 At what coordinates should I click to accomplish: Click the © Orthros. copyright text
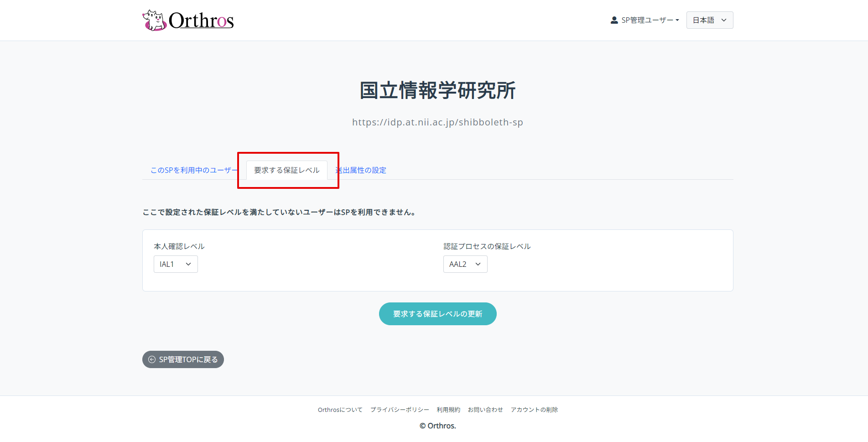tap(438, 426)
